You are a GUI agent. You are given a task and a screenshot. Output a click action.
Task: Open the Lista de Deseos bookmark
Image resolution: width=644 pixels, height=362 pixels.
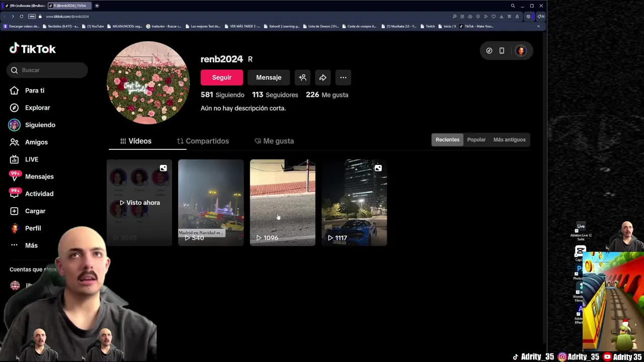[321, 26]
